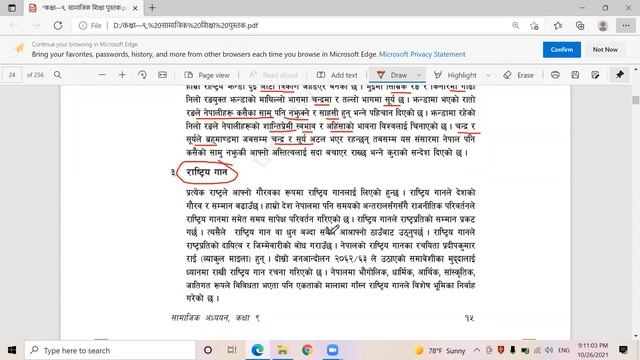The width and height of the screenshot is (640, 360).
Task: Start Read aloud
Action: [273, 75]
